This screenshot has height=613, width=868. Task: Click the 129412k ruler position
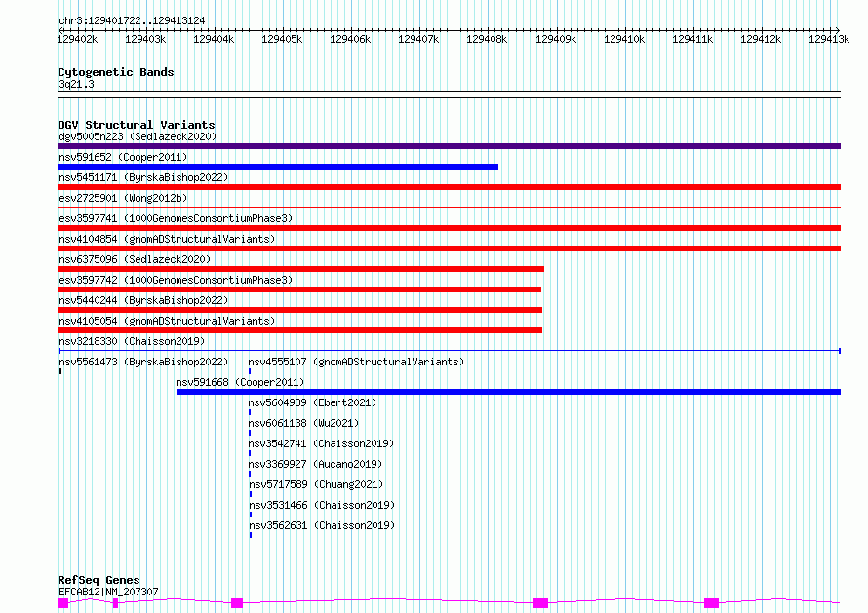[x=761, y=39]
